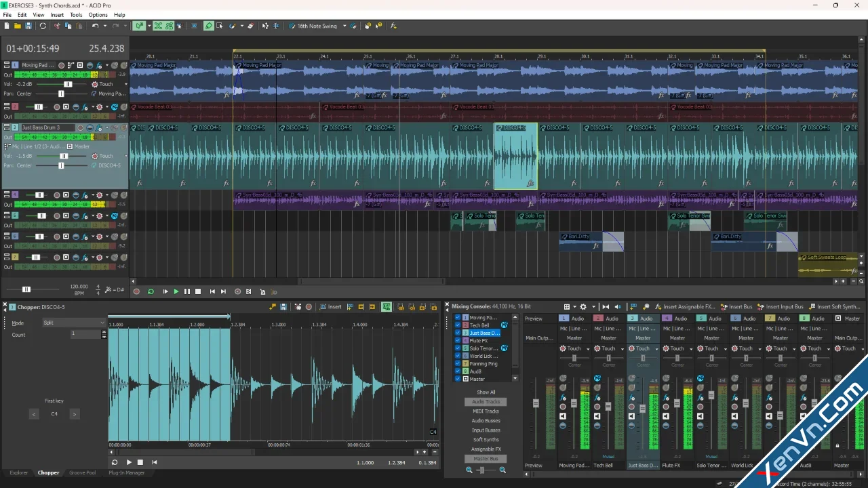Adjust Just Bass Drum track pan slider

pyautogui.click(x=62, y=165)
